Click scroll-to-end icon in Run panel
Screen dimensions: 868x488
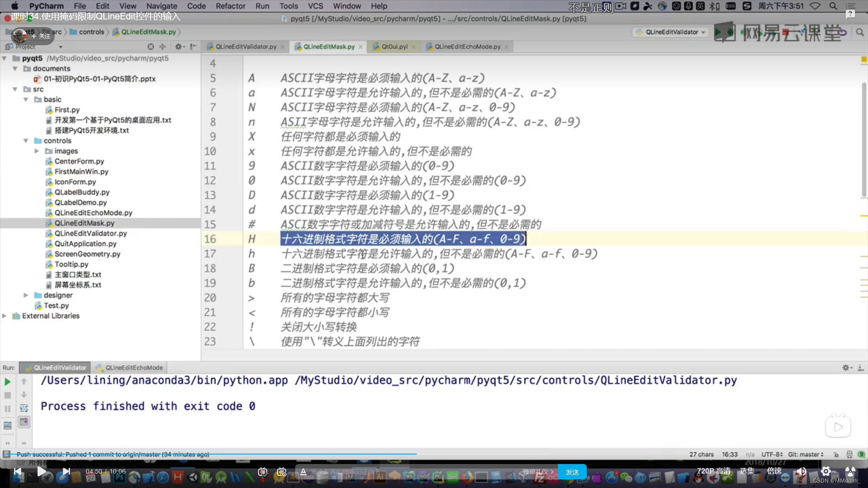click(x=24, y=422)
